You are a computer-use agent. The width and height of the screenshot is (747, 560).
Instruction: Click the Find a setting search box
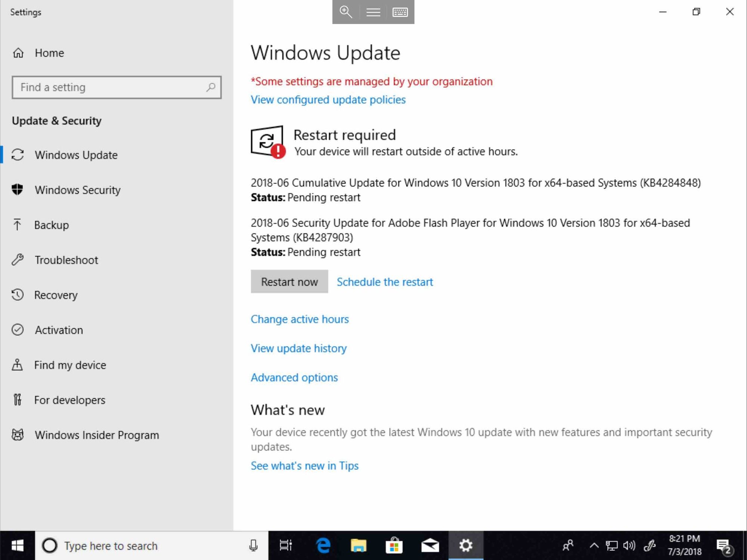pyautogui.click(x=117, y=87)
